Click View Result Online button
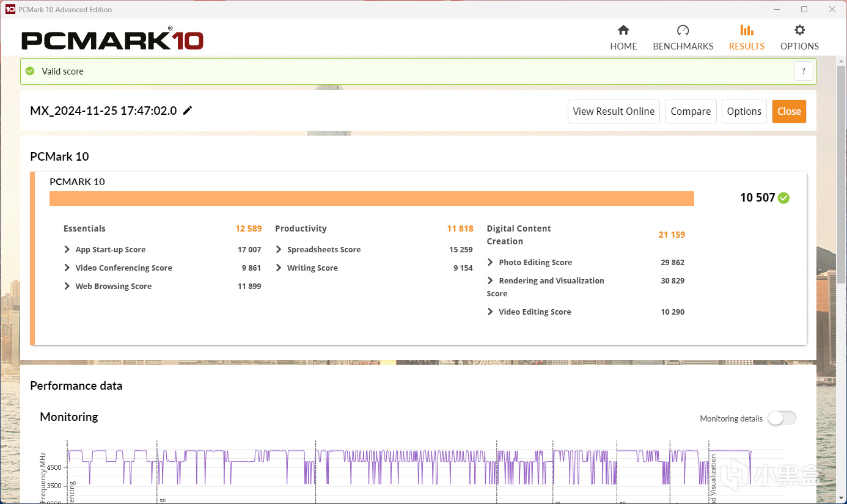The width and height of the screenshot is (847, 504). 614,111
